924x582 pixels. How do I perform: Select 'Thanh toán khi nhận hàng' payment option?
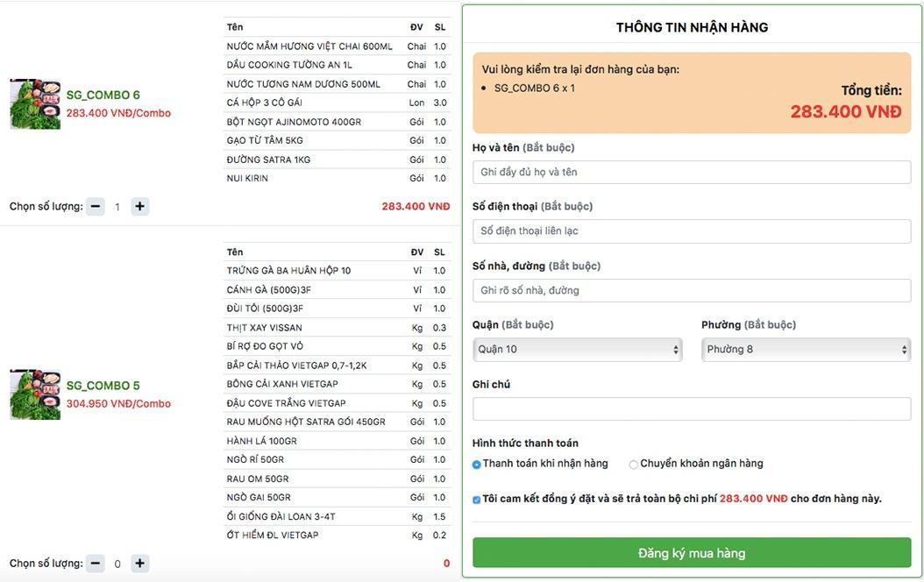(x=477, y=465)
